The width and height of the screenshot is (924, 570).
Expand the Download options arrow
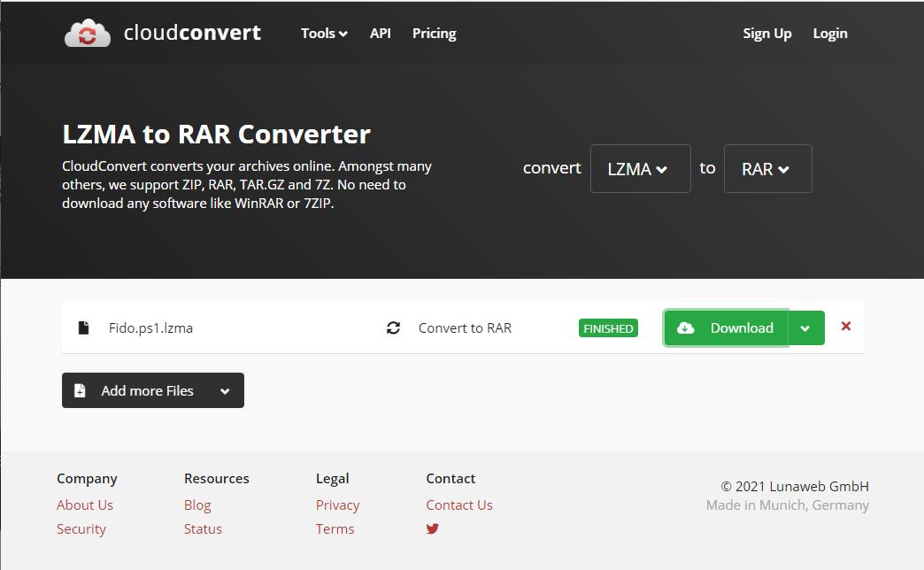point(805,327)
